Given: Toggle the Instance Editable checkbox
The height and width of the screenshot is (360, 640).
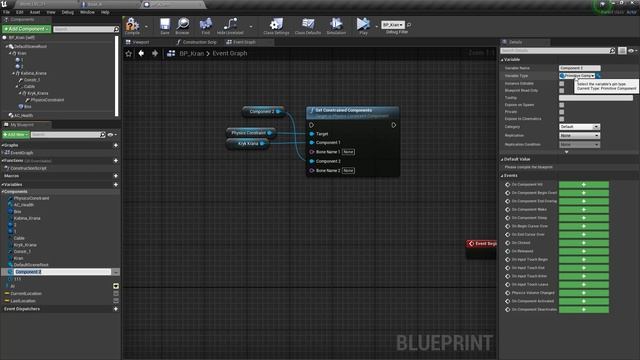Looking at the screenshot, I should click(562, 84).
